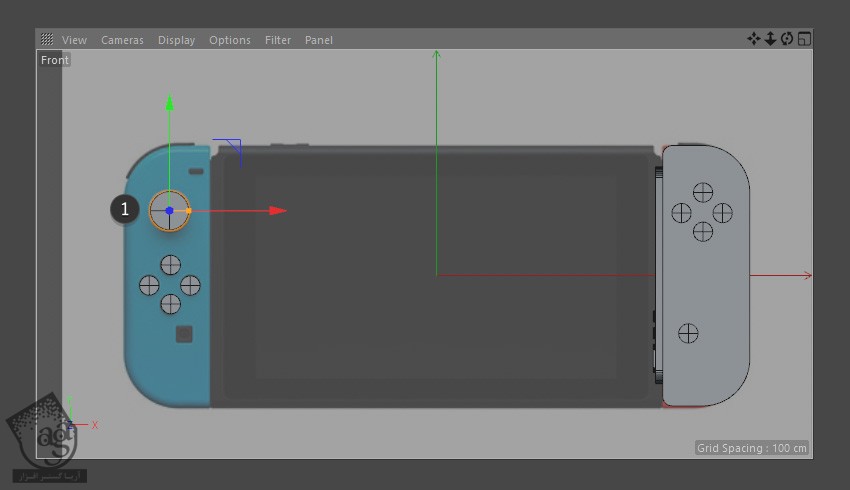Open the Panel menu

318,40
